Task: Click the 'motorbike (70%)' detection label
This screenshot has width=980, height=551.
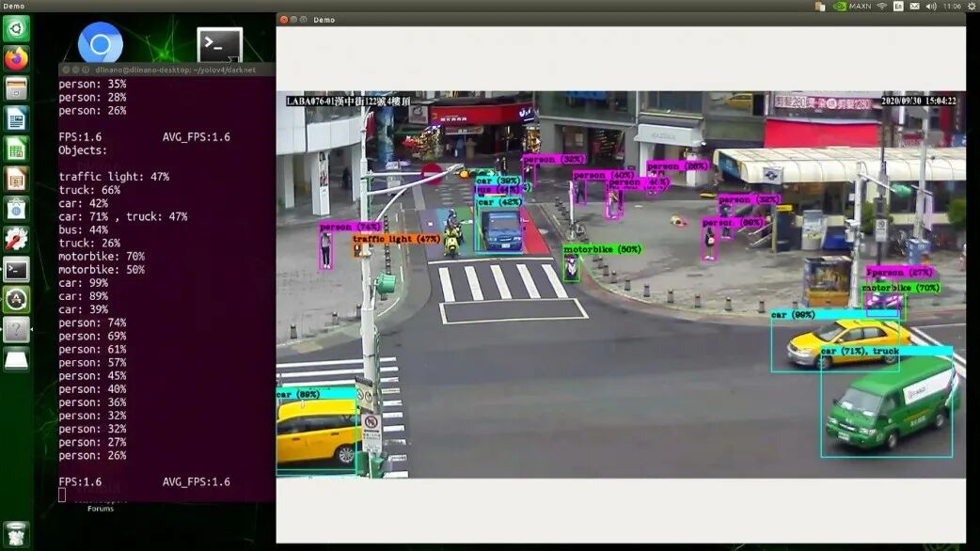Action: (x=901, y=288)
